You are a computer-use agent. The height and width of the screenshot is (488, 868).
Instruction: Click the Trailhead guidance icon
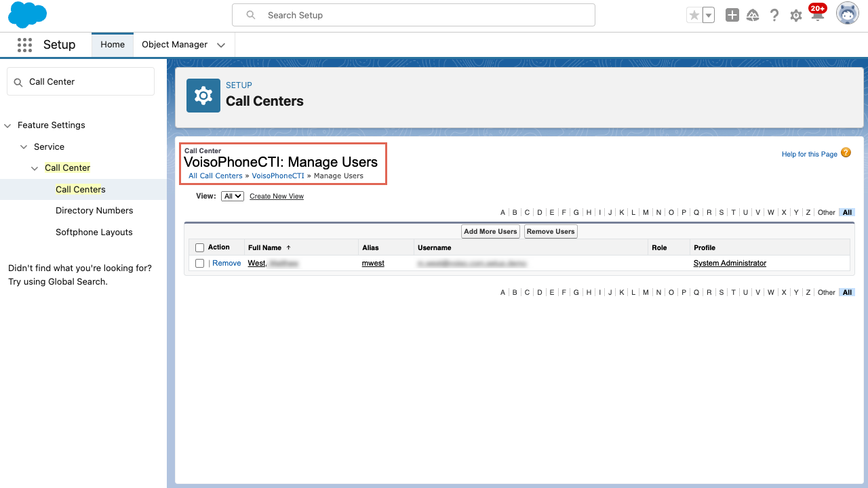click(753, 15)
